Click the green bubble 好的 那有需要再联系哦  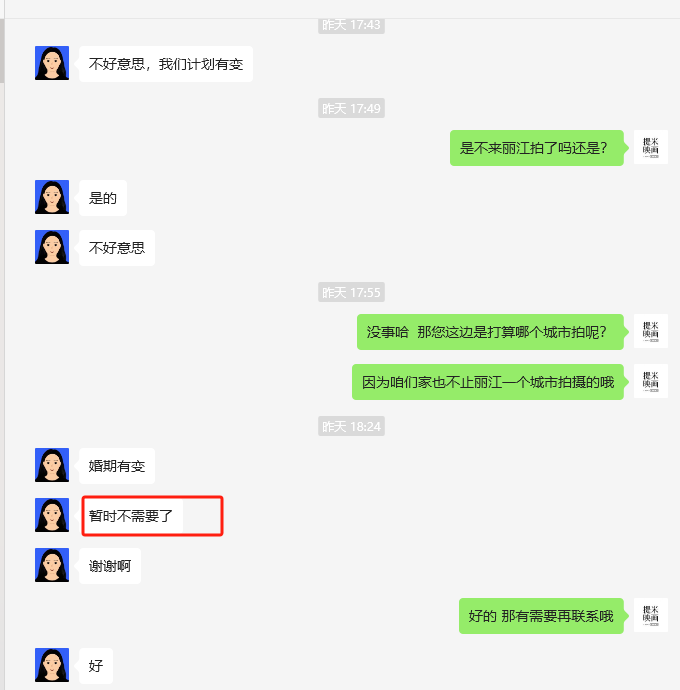pyautogui.click(x=541, y=616)
